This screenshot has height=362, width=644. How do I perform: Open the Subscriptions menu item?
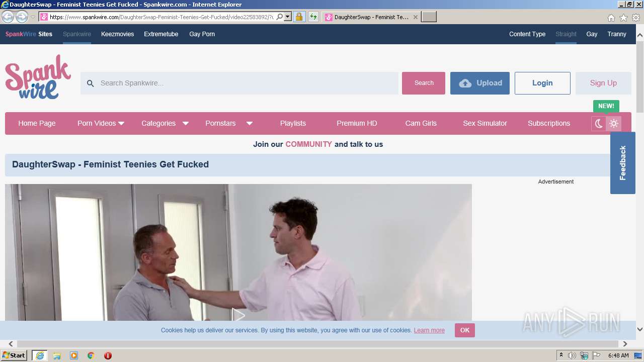549,123
